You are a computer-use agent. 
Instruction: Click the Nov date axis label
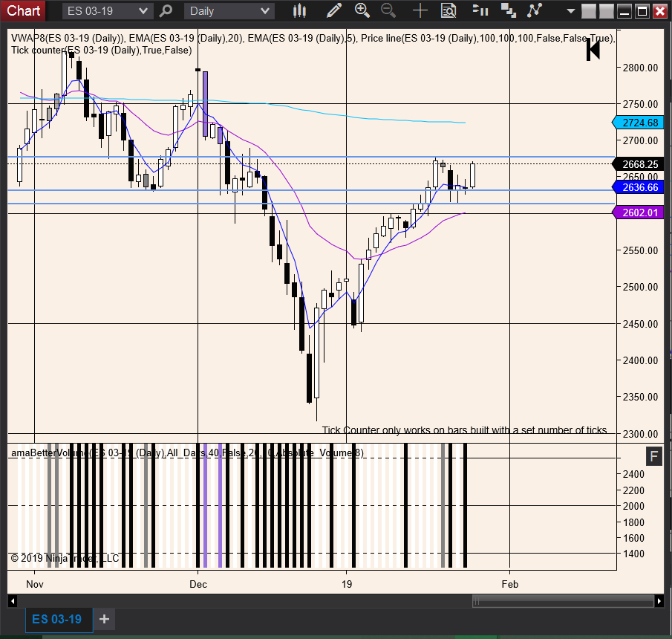(x=35, y=584)
